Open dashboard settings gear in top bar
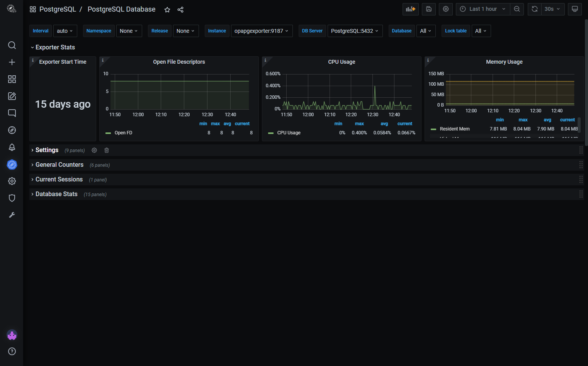Viewport: 588px width, 366px height. pos(446,9)
